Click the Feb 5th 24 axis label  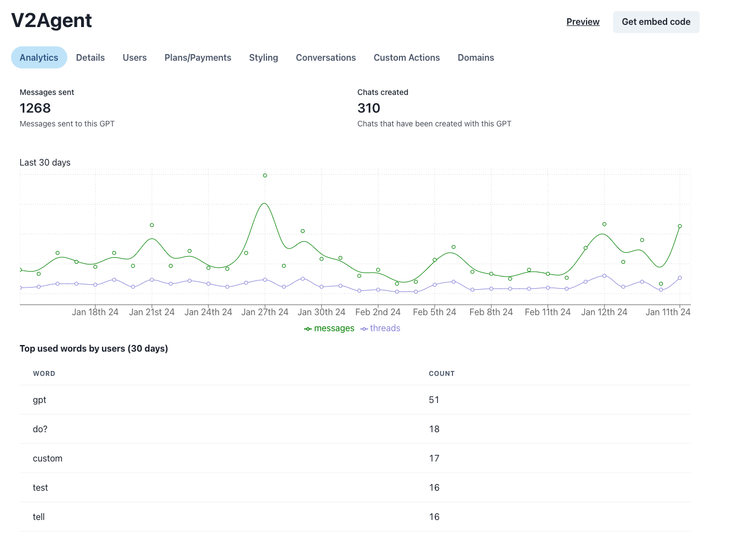(435, 312)
